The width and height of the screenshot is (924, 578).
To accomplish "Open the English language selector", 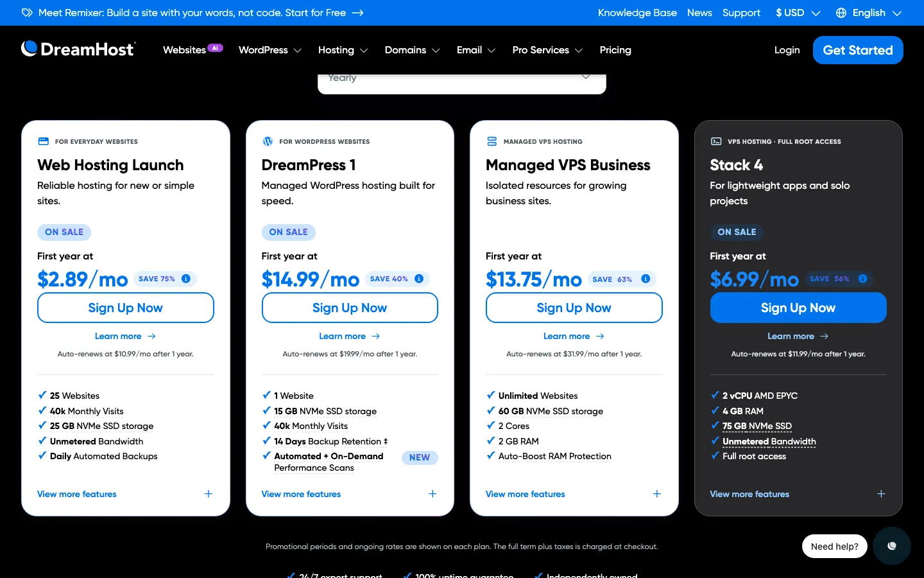I will 869,13.
